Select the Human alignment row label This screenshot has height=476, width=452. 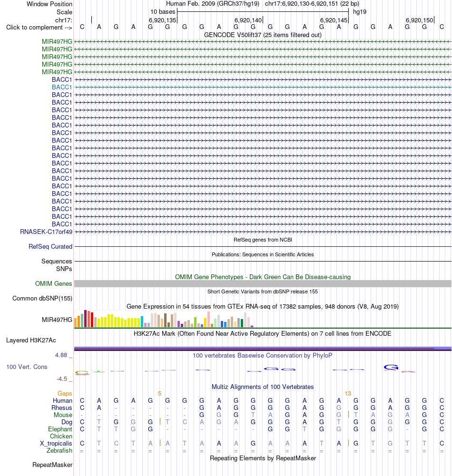point(63,401)
